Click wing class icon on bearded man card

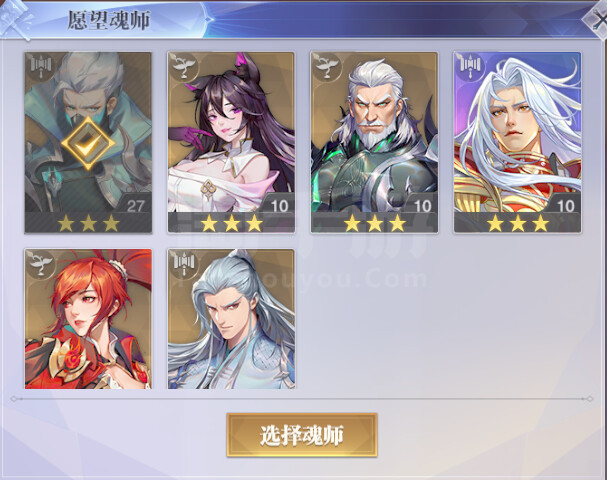tap(326, 66)
